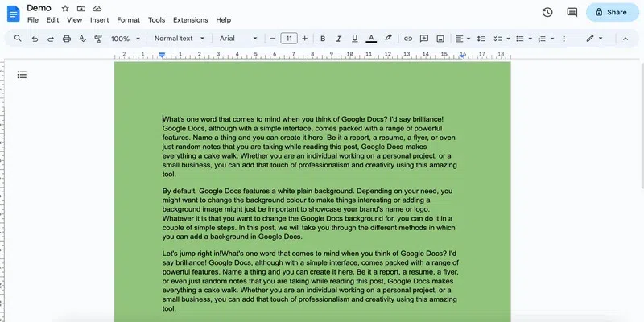The width and height of the screenshot is (644, 322).
Task: Check cloud save status icon
Action: (x=97, y=8)
